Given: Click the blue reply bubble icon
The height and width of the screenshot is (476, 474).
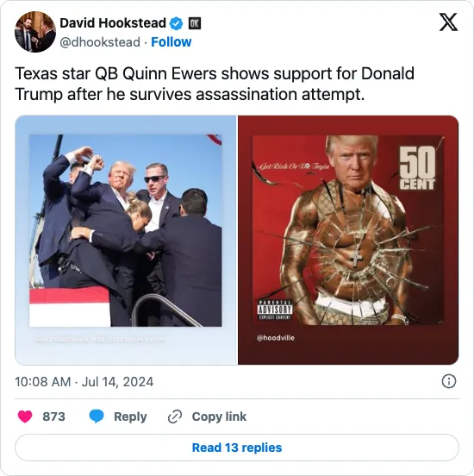Looking at the screenshot, I should pos(97,416).
